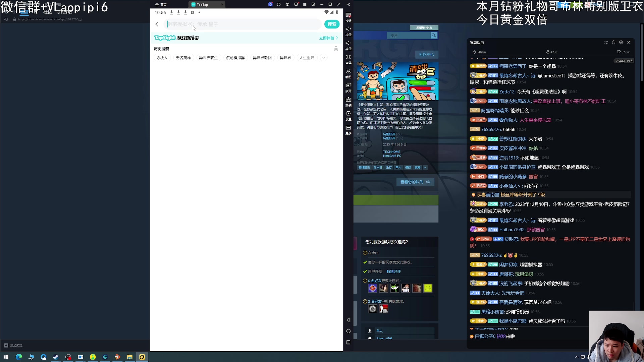The width and height of the screenshot is (644, 362).
Task: Click the 请交出器官 game header image
Action: pos(397,81)
